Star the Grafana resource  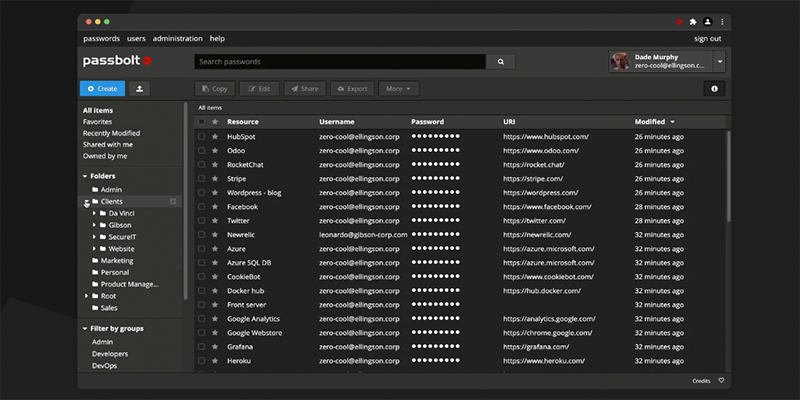[215, 347]
